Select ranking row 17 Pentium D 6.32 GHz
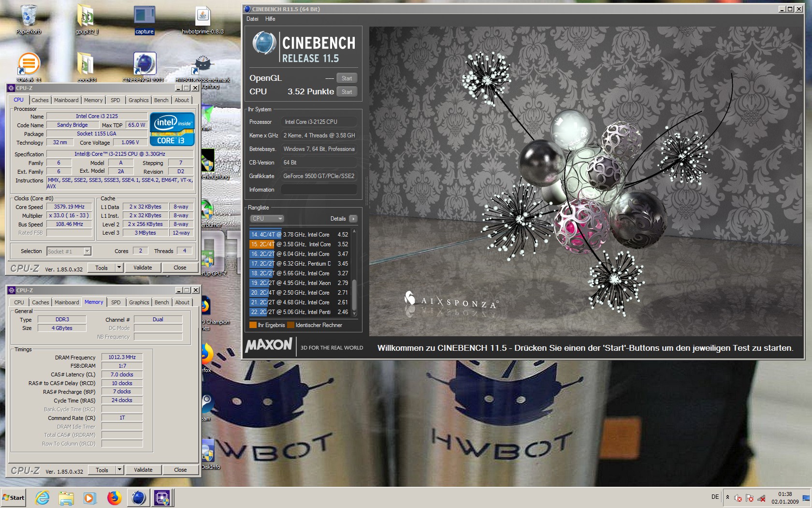Viewport: 812px width, 508px height. (x=300, y=264)
